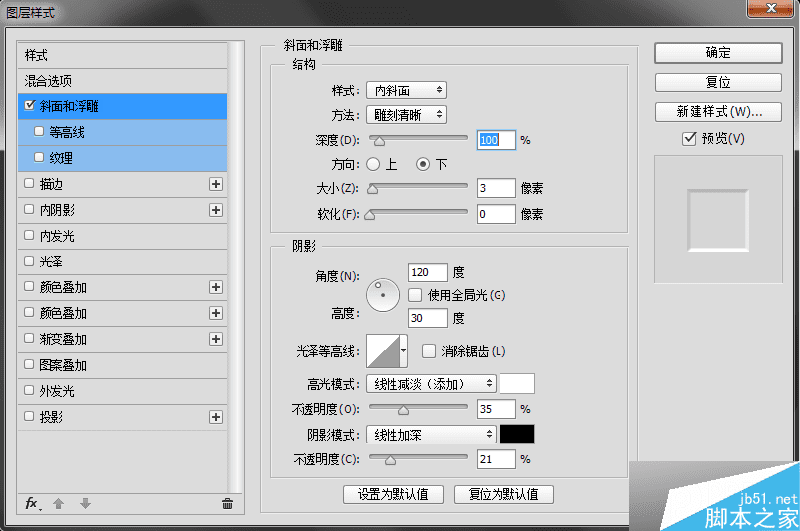Select 混合选项 in the left list
800x531 pixels.
[122, 81]
